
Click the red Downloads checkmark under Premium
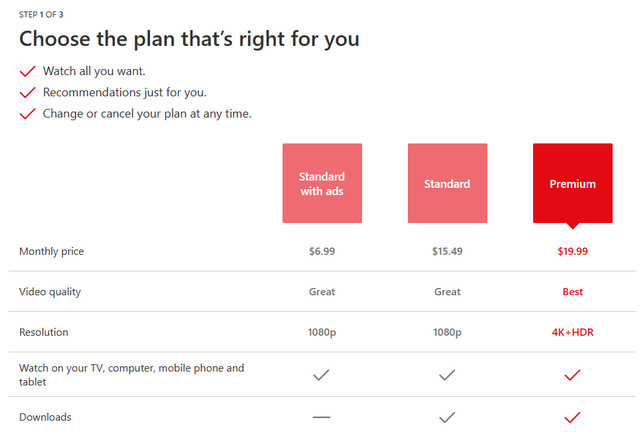(x=572, y=417)
